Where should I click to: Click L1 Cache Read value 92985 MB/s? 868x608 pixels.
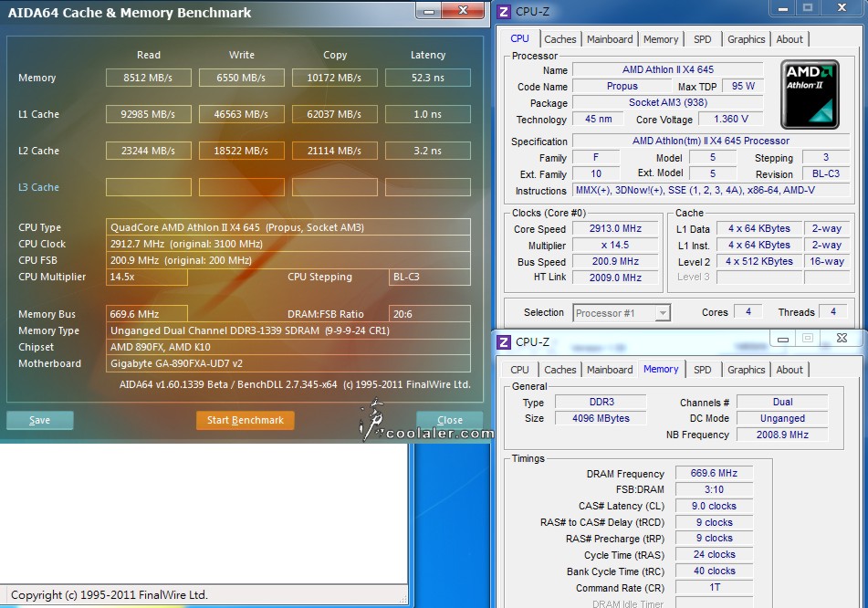tap(149, 114)
